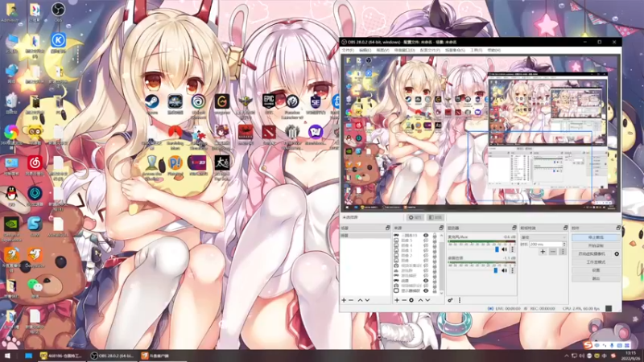Open Ubisoft Connect desktop shortcut
This screenshot has width=644, height=362.
coord(198,106)
